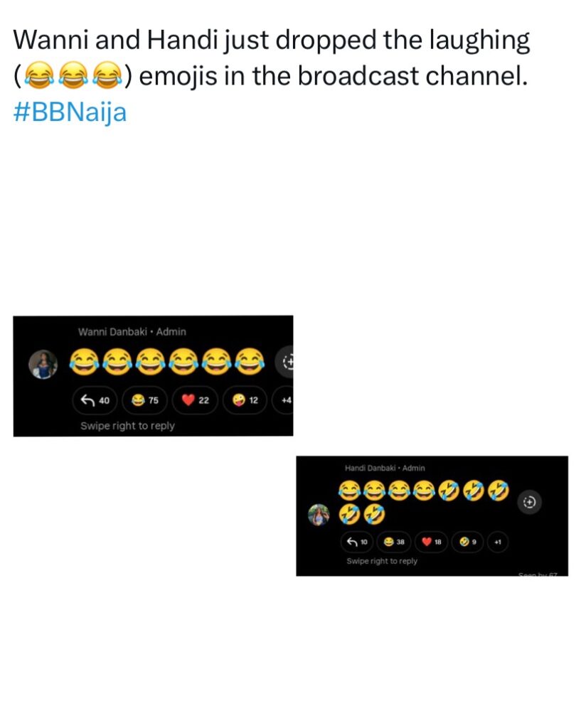Open replies count 40 on Wanni's message
586x728 pixels.
pyautogui.click(x=95, y=400)
